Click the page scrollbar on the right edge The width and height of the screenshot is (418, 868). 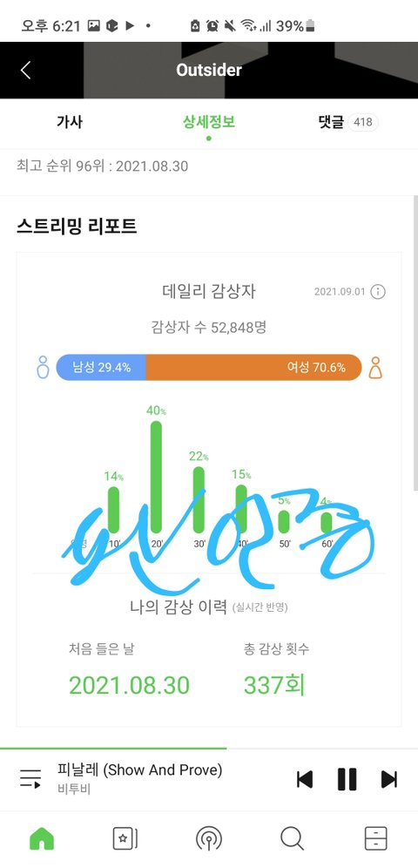click(415, 342)
